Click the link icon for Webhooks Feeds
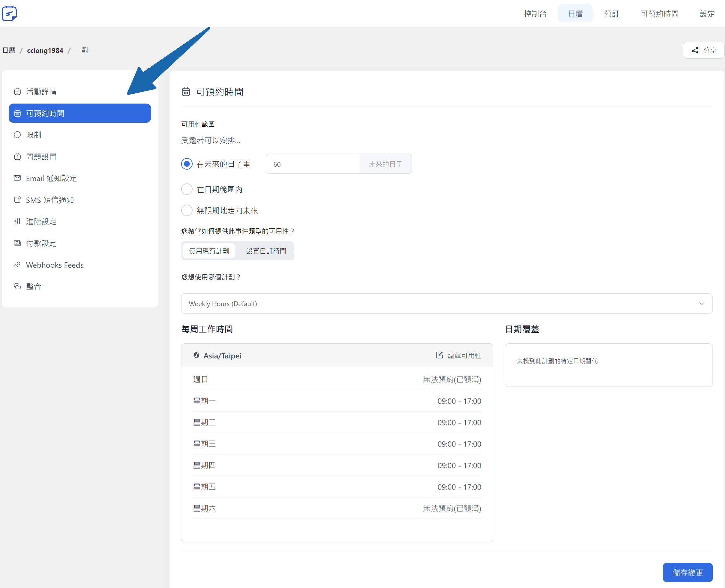This screenshot has width=725, height=588. pos(17,265)
